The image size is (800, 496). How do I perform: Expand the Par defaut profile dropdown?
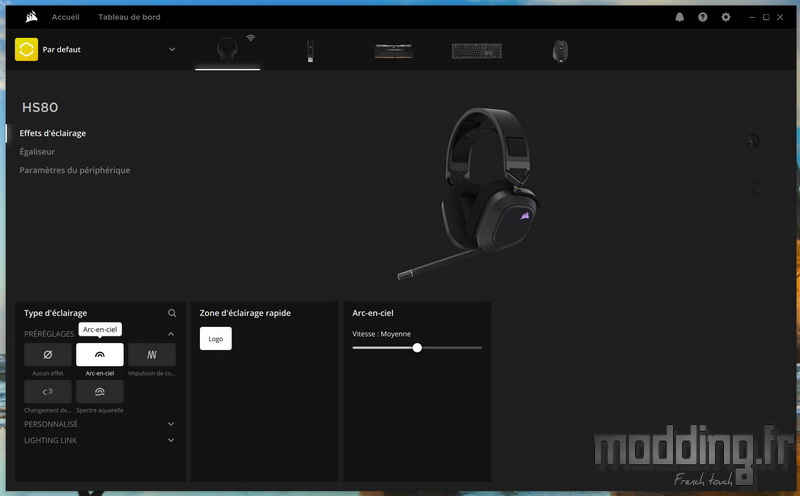[x=172, y=49]
